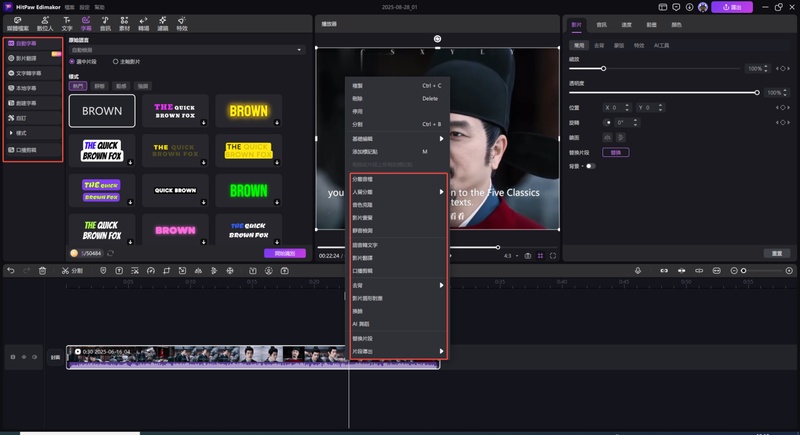Expand the 人聲分離 submenu in context menu
This screenshot has height=435, width=800.
[x=397, y=192]
